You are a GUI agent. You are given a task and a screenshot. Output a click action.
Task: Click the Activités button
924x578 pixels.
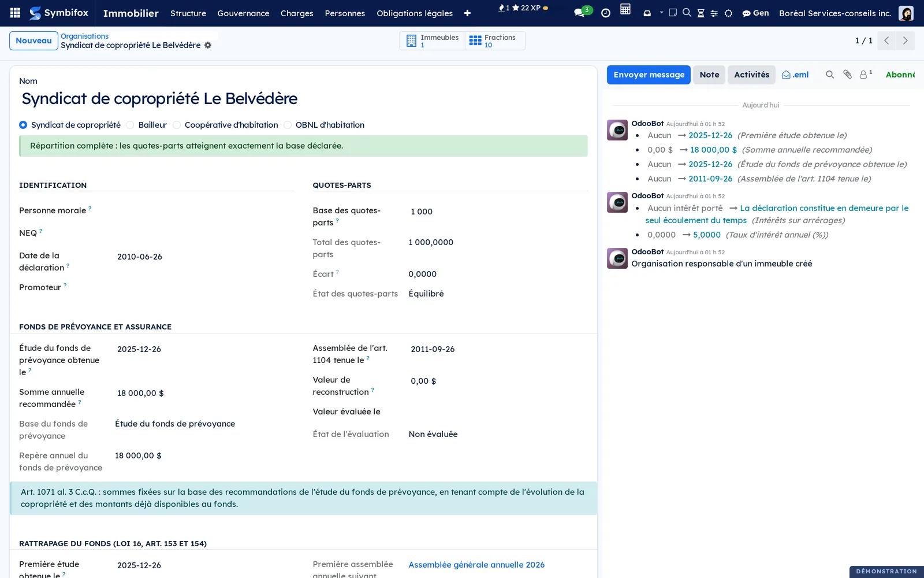[751, 75]
